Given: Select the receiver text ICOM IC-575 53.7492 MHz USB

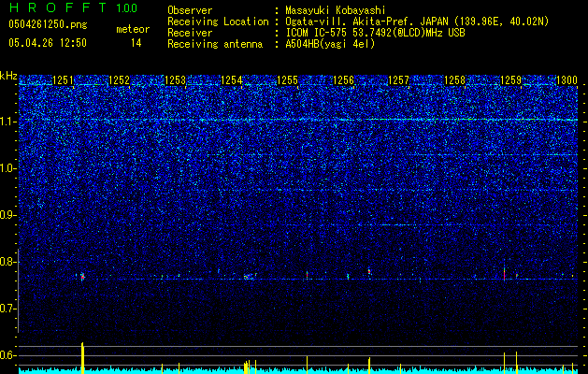Looking at the screenshot, I should (375, 33).
